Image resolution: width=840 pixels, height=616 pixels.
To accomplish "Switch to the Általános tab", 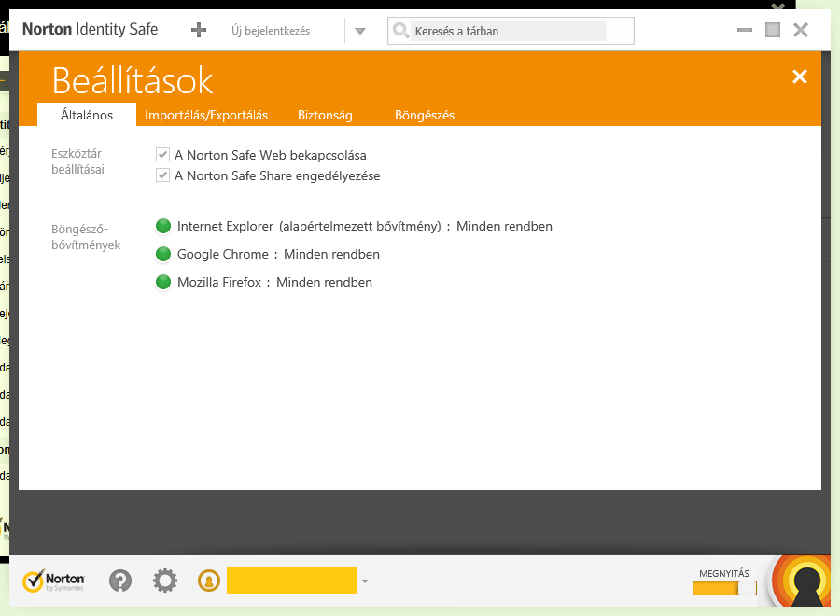I will [87, 115].
